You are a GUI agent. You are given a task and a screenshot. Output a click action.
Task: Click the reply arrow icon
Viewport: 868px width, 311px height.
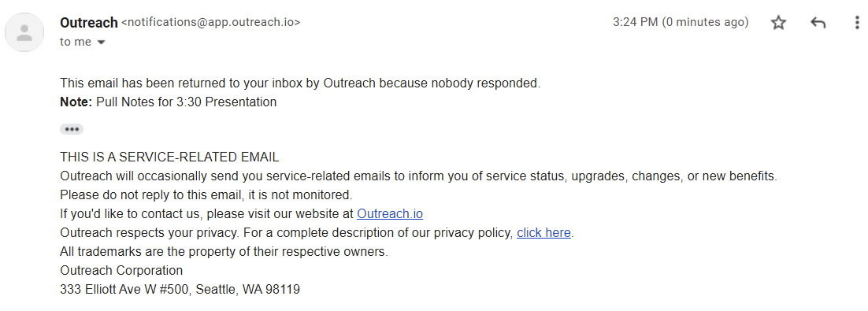point(818,23)
